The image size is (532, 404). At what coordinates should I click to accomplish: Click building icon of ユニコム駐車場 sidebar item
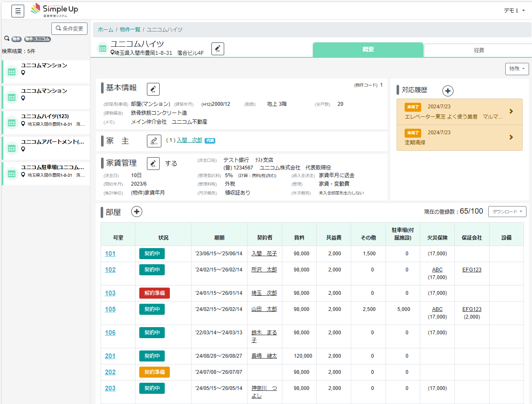click(12, 174)
